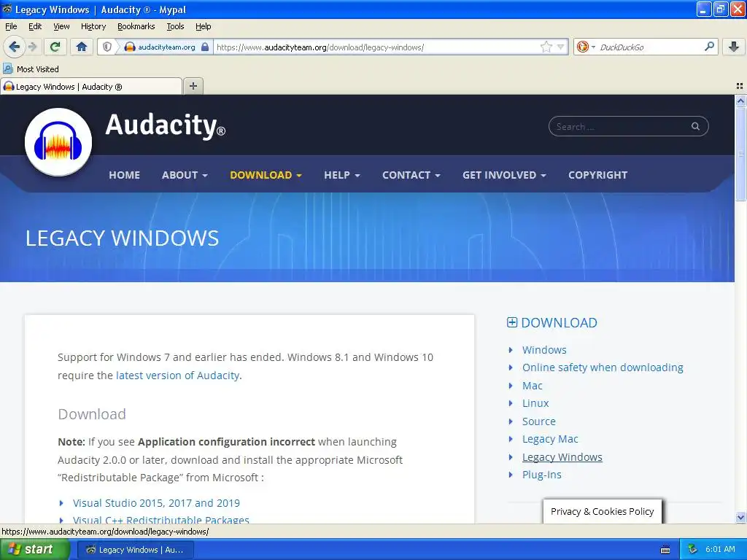Expand the HELP navigation dropdown
This screenshot has height=560, width=747.
(x=341, y=175)
